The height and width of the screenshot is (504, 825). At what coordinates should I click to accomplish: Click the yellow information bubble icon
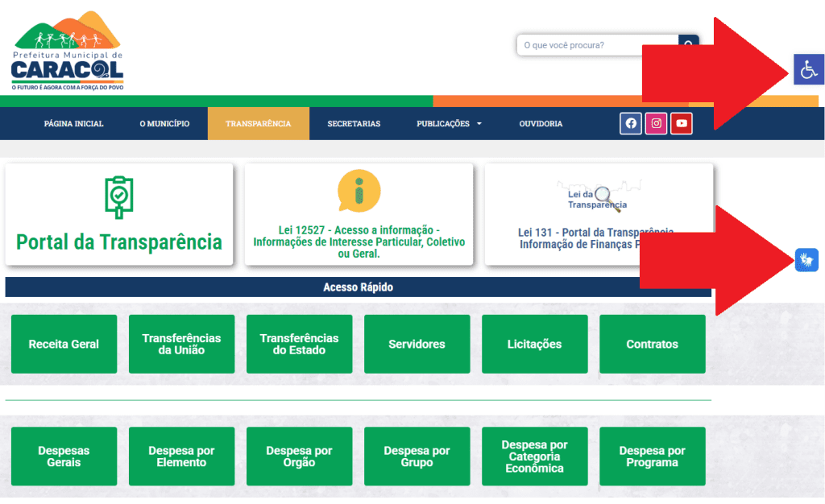[359, 192]
